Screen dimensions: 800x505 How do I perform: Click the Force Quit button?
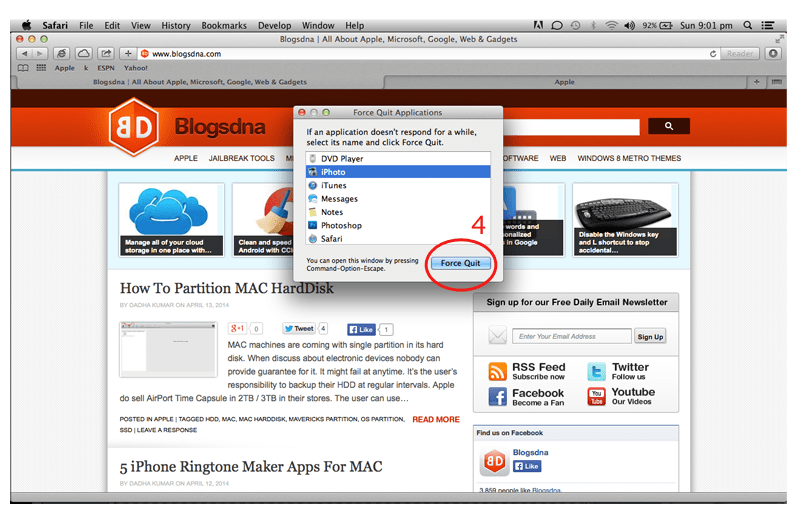(461, 263)
